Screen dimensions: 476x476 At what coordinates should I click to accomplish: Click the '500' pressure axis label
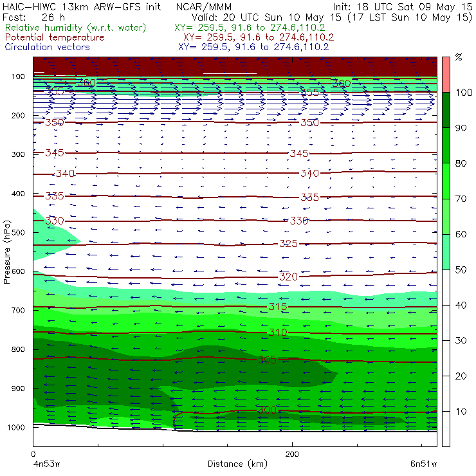point(18,232)
